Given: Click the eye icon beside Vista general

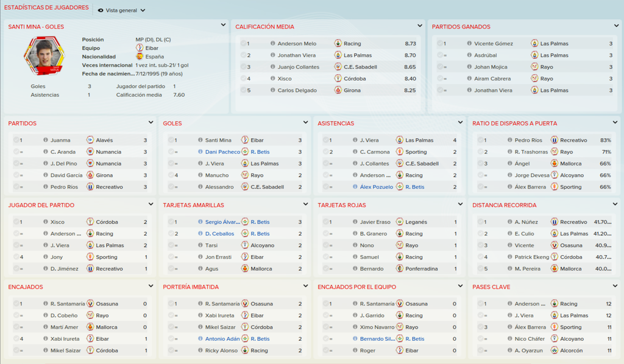Looking at the screenshot, I should pyautogui.click(x=101, y=10).
